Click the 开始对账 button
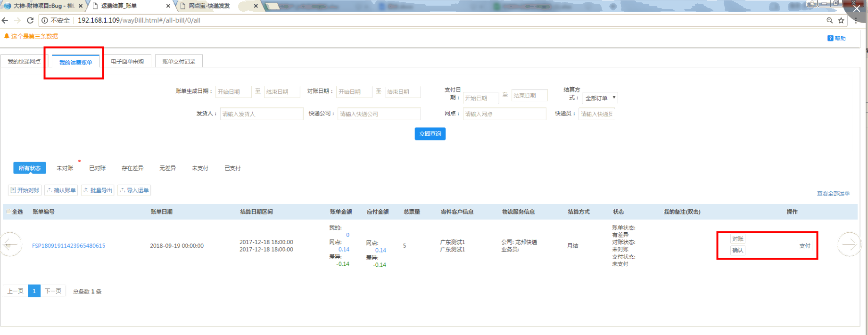The height and width of the screenshot is (335, 868). point(25,190)
